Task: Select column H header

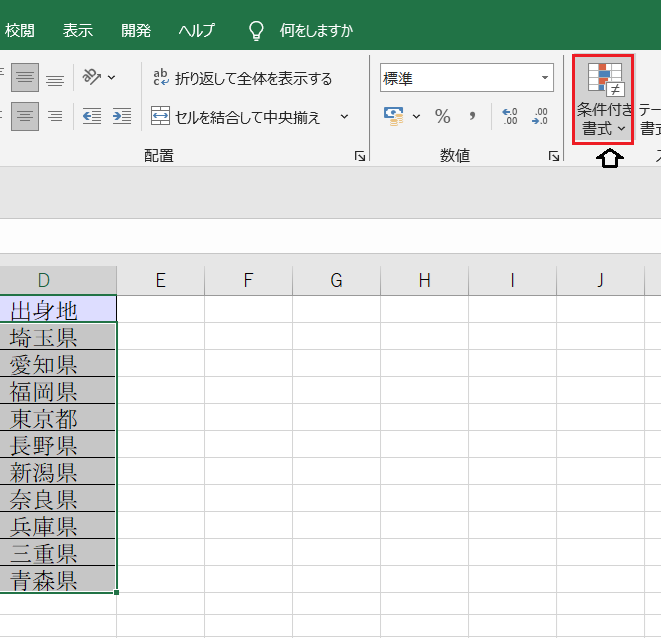Action: tap(425, 280)
